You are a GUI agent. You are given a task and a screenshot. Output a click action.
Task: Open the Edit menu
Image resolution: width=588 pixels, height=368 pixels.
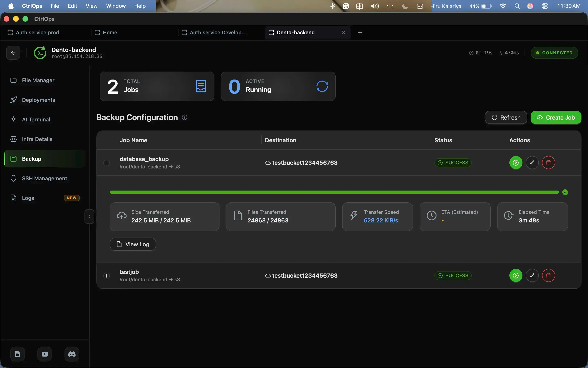(72, 6)
